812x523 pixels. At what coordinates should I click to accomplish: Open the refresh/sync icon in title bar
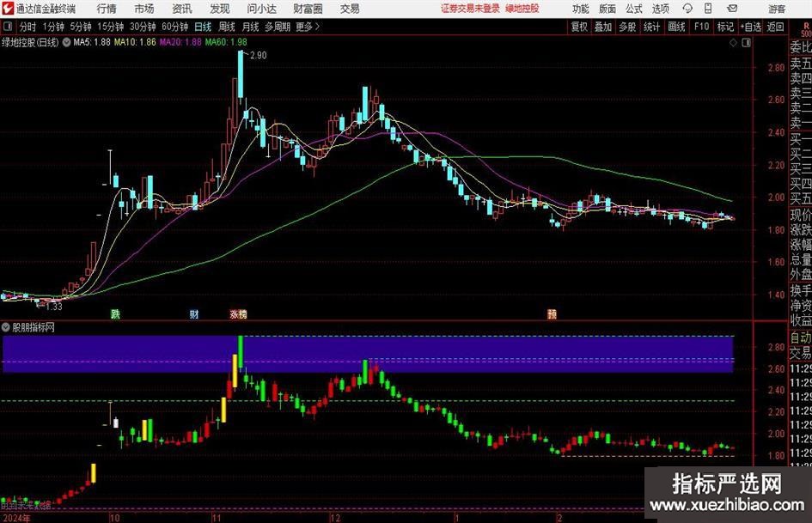(687, 9)
